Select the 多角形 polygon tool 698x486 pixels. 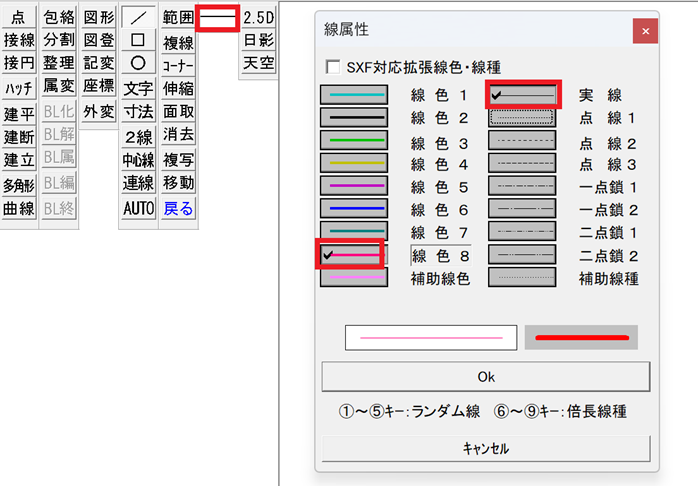tap(19, 185)
